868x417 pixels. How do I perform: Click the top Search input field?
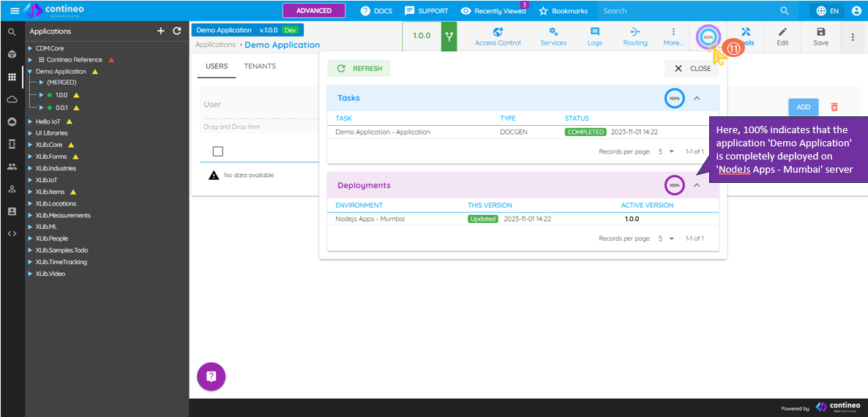point(684,11)
